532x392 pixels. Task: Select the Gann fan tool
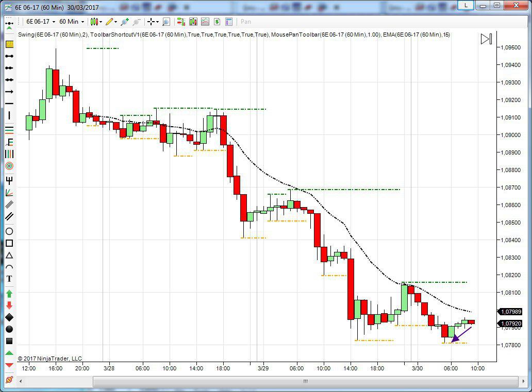9,193
